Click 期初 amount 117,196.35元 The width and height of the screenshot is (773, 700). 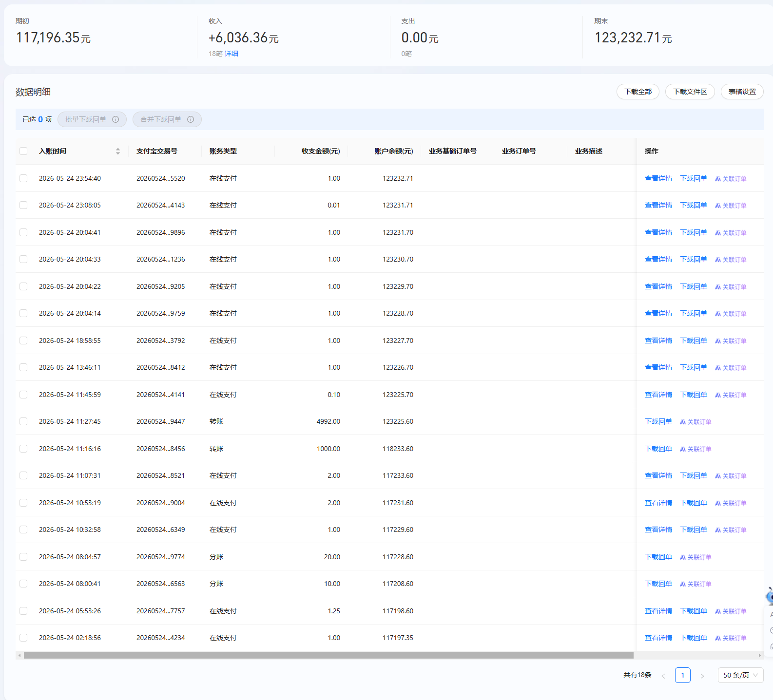click(53, 38)
